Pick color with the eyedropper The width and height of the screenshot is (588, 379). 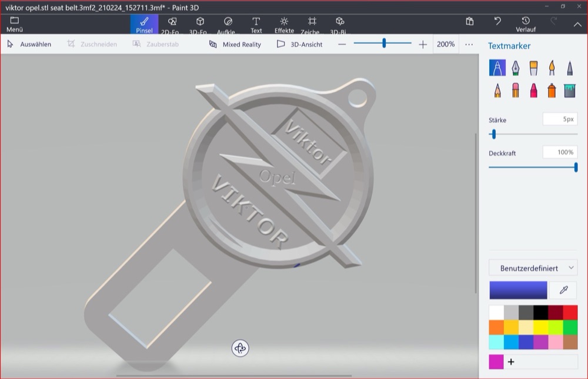[563, 290]
